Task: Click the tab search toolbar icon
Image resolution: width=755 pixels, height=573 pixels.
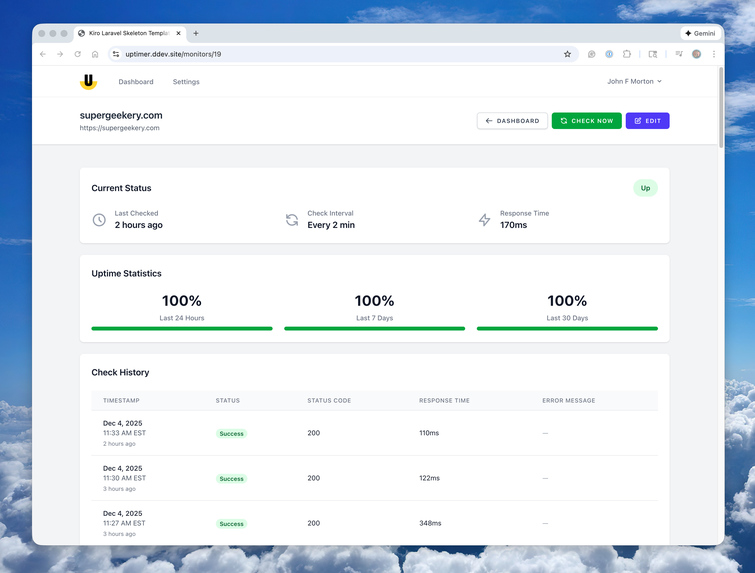Action: [x=652, y=54]
